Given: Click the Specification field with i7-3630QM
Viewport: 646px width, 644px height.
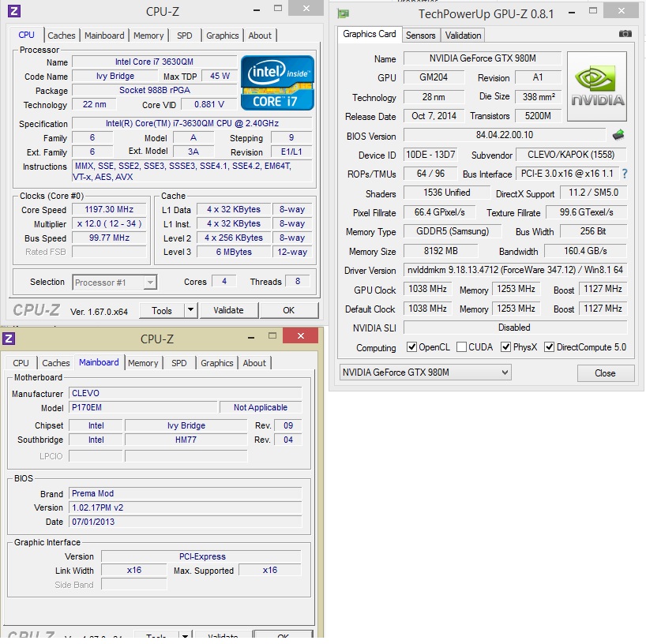Looking at the screenshot, I should pos(192,123).
